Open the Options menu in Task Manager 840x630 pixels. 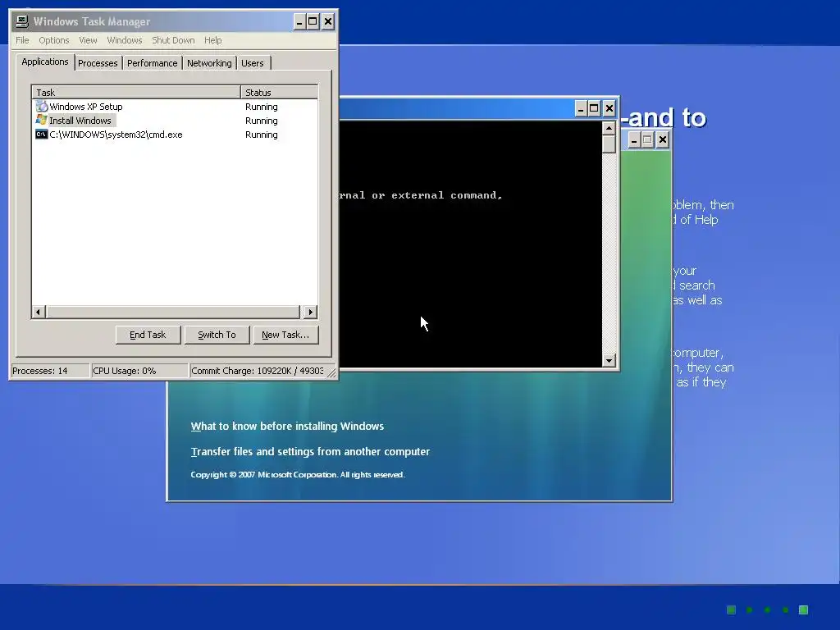click(53, 40)
